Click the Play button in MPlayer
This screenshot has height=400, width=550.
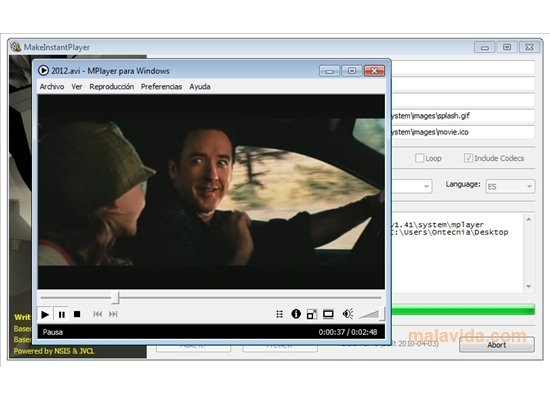[x=45, y=314]
